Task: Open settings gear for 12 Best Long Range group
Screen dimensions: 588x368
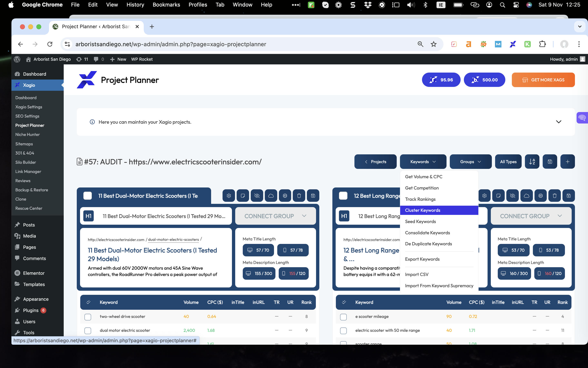Action: tap(484, 196)
